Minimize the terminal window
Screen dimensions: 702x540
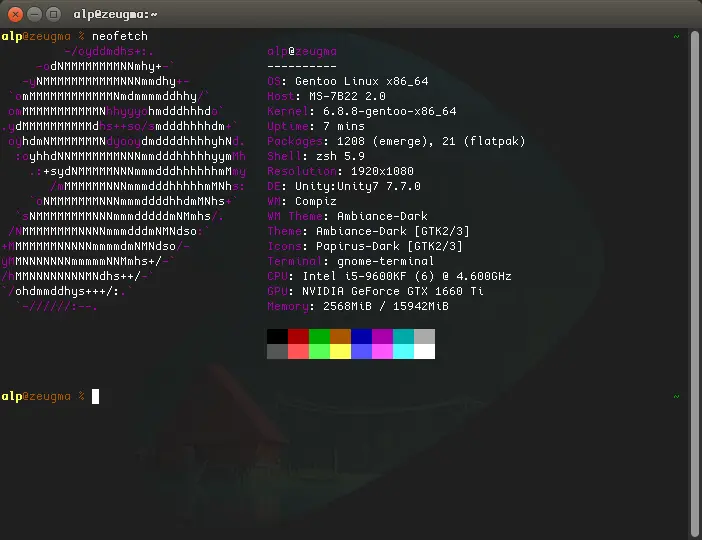(34, 14)
